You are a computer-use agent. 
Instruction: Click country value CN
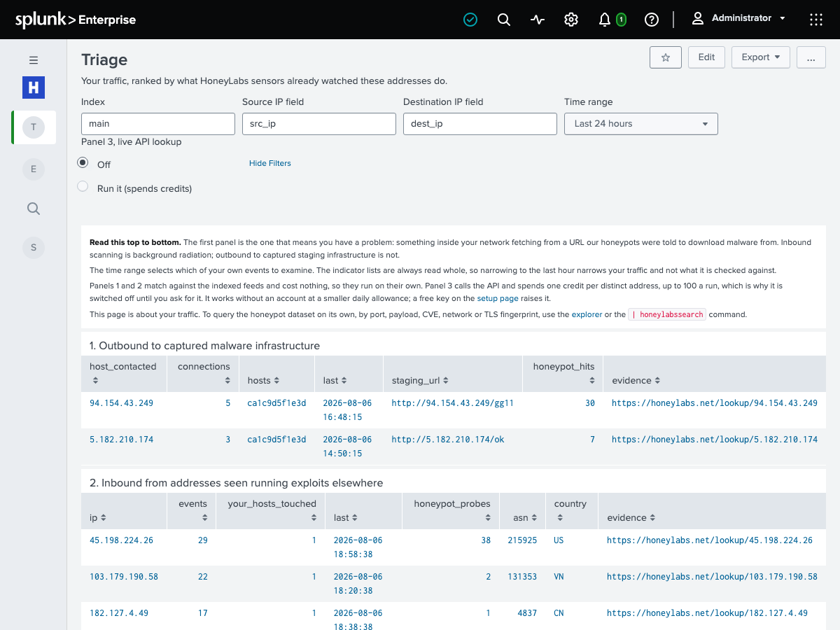click(x=559, y=613)
